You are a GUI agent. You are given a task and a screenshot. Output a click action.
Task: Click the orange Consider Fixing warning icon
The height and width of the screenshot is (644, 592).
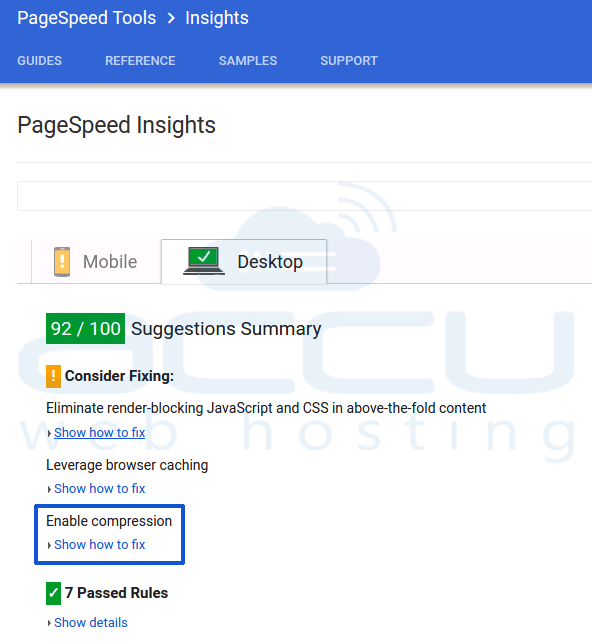click(x=53, y=376)
